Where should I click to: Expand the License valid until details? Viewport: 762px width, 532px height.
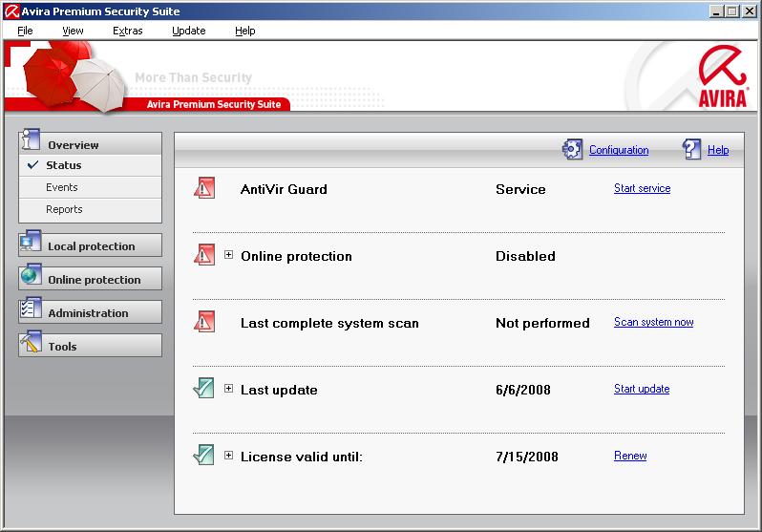coord(229,456)
